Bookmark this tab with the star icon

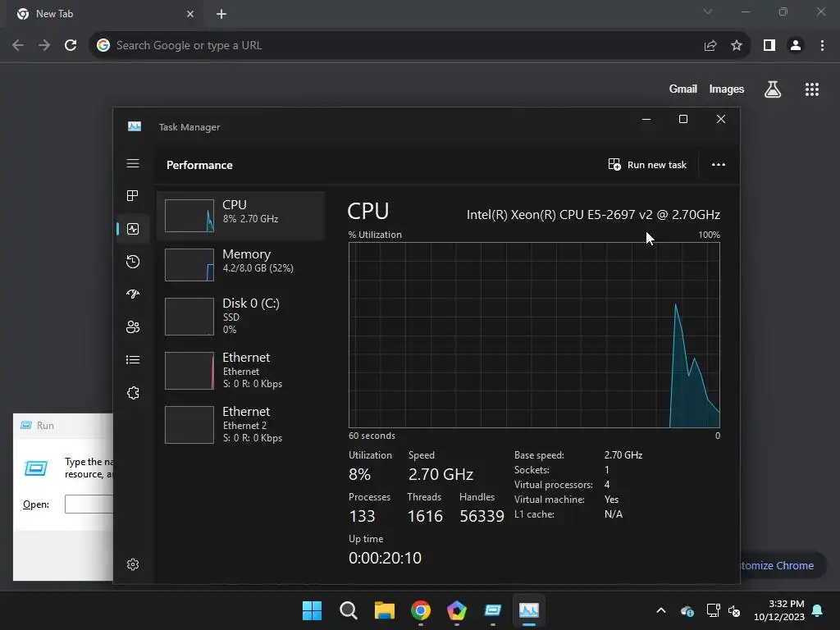click(x=737, y=46)
